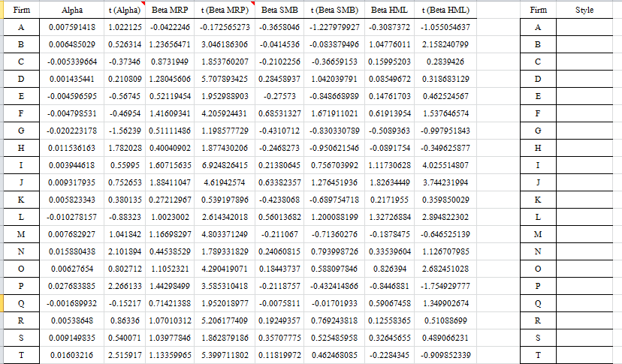Screen dimensions: 622x364
Task: Click cell containing 0.006485029
Action: coord(72,44)
